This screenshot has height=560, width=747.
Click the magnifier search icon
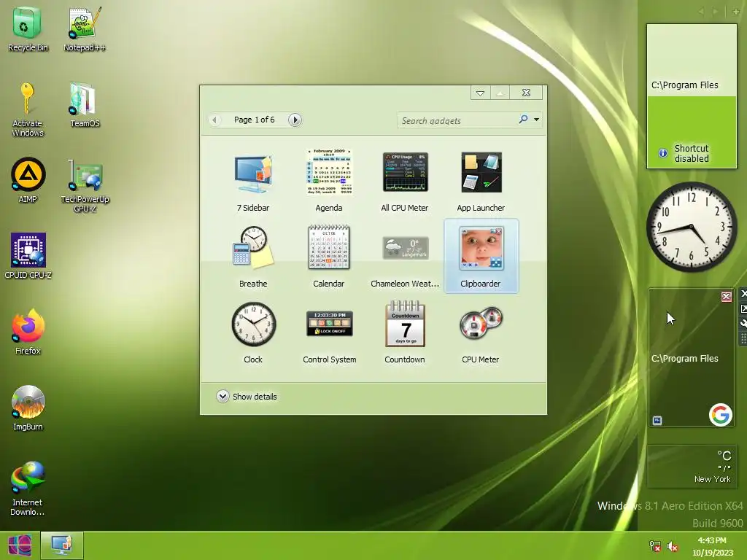pyautogui.click(x=523, y=120)
